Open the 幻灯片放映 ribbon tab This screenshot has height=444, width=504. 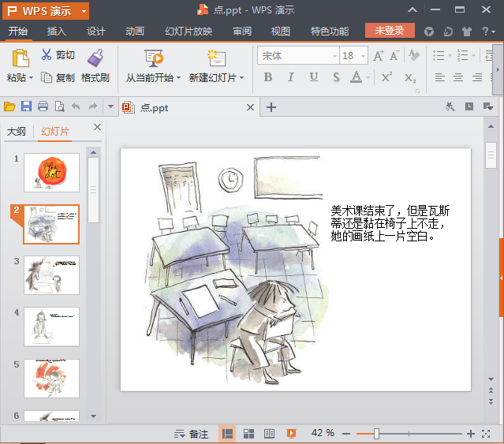coord(189,32)
